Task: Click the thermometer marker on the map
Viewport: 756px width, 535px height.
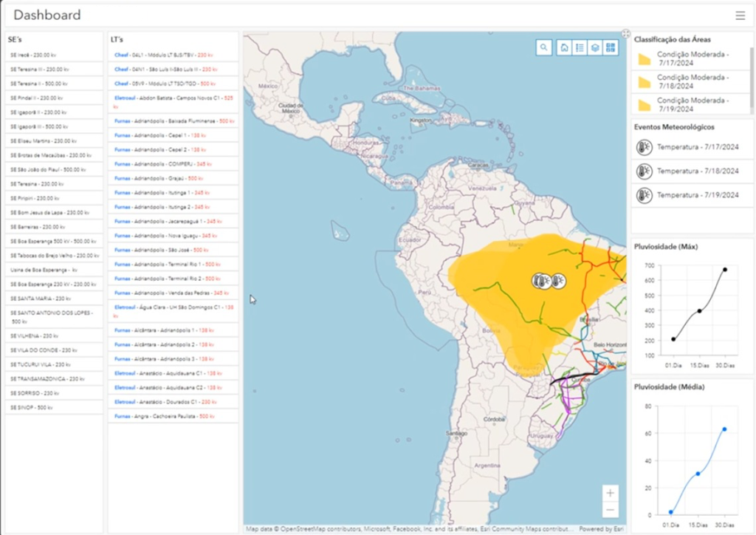Action: point(543,281)
